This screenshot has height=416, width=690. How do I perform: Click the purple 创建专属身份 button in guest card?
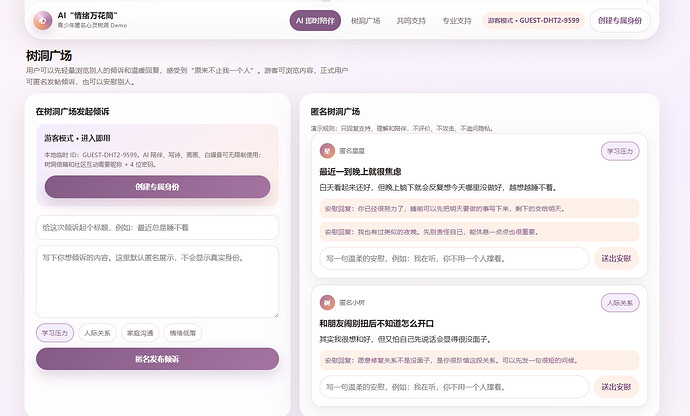[158, 187]
